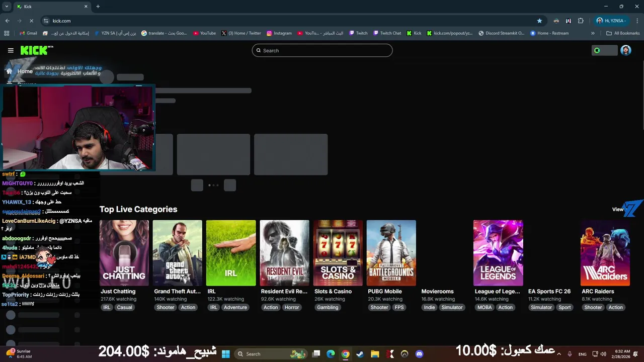644x362 pixels.
Task: Click the site info icon in address bar
Action: point(46,21)
